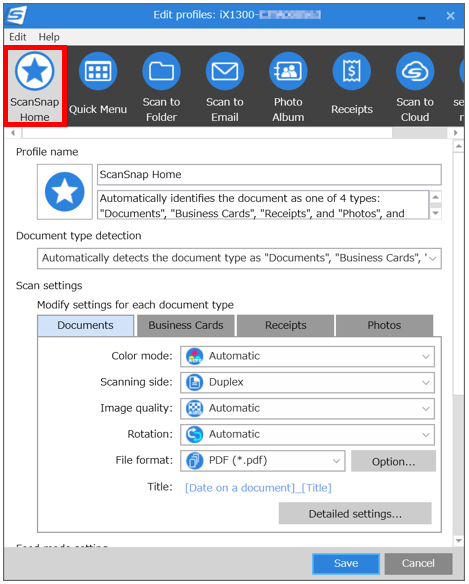Screen dimensions: 469x584
Task: Open Detailed settings...
Action: [355, 514]
